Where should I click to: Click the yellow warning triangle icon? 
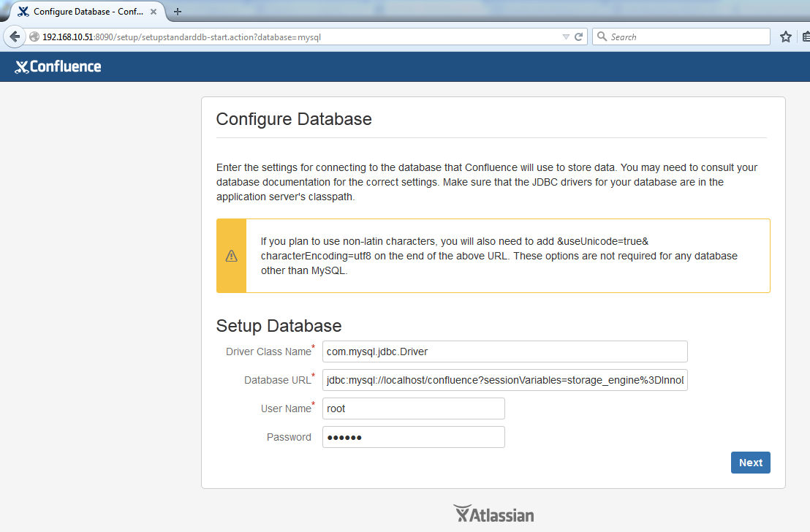(232, 256)
